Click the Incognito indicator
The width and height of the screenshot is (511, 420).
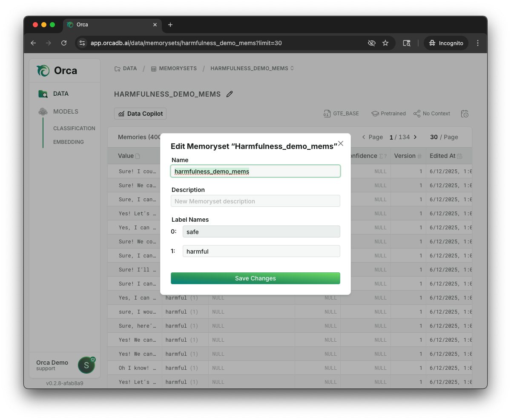pos(446,43)
